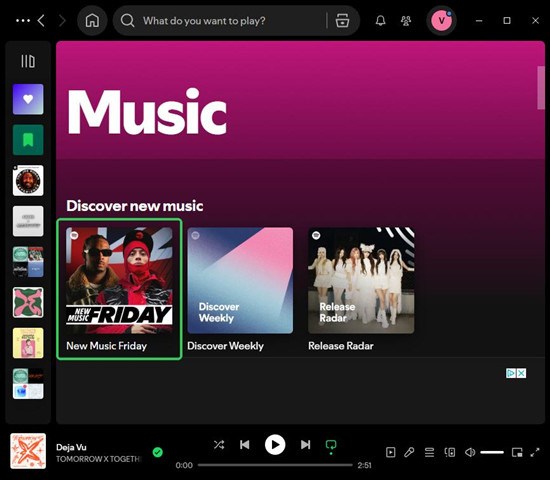Open the gray blurred sidebar playlist
This screenshot has height=480, width=550.
[28, 221]
